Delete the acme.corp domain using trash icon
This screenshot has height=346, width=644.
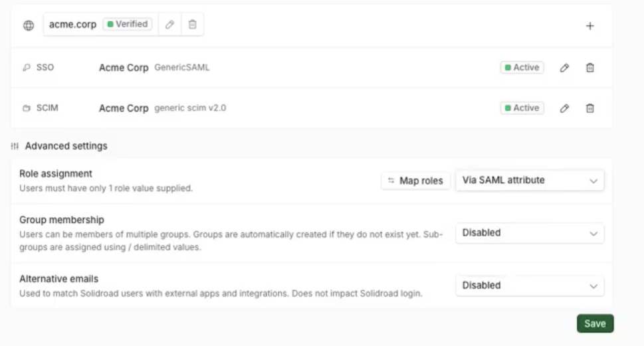(192, 25)
